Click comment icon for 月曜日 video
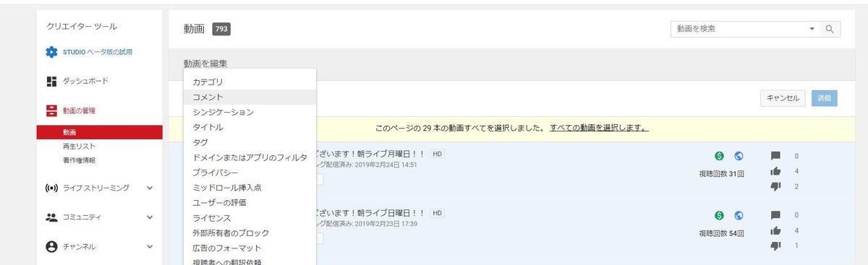The height and width of the screenshot is (265, 868). tap(775, 156)
